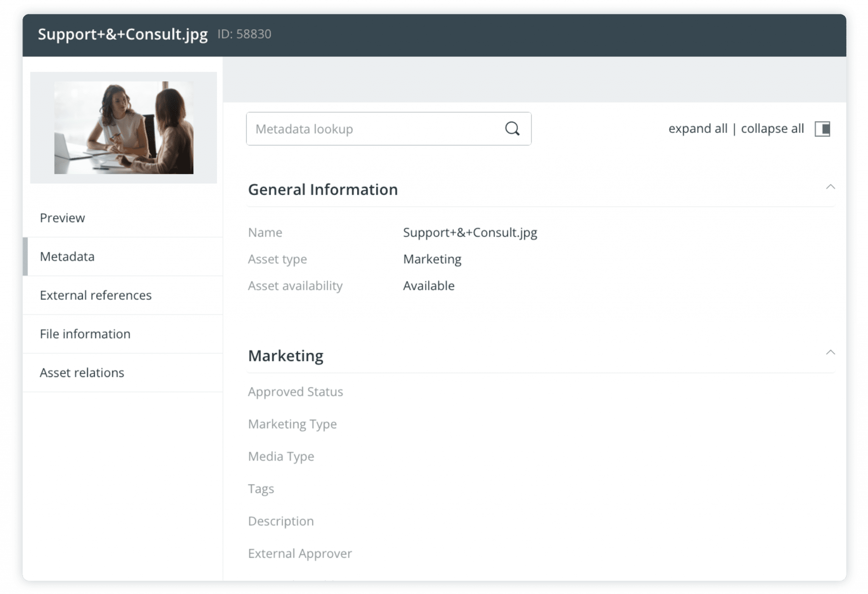
Task: Select the Metadata tab
Action: click(x=67, y=256)
